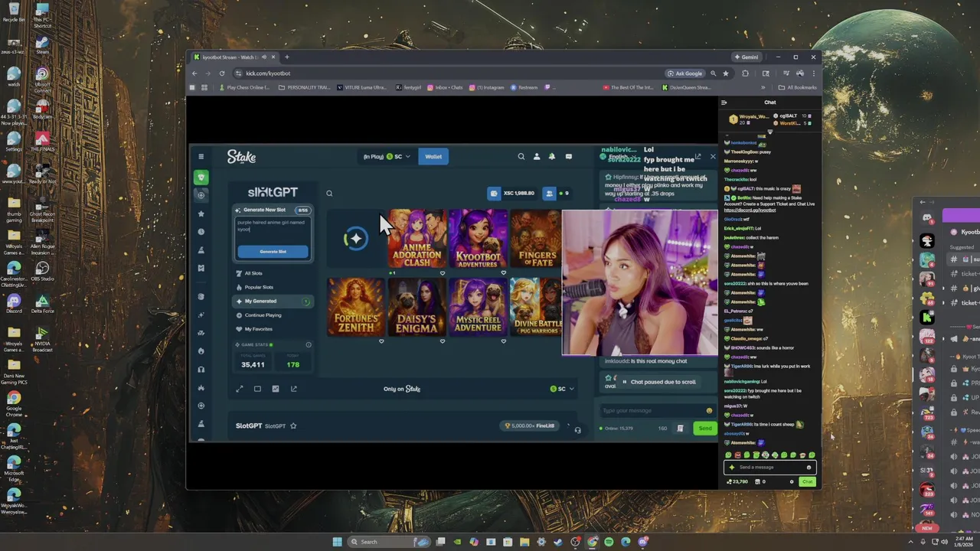The image size is (980, 551).
Task: Select My Favorites category
Action: tap(258, 329)
